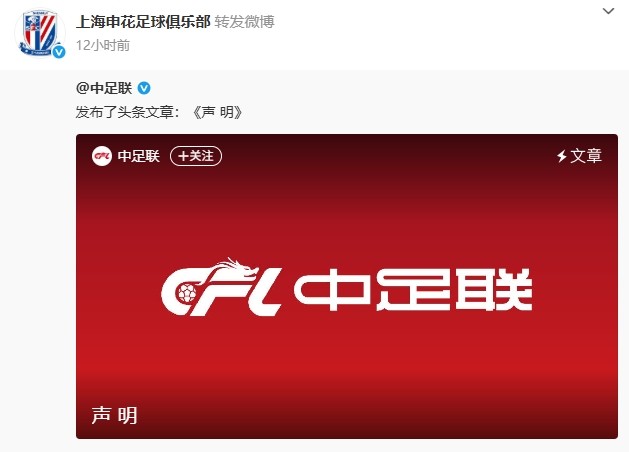The height and width of the screenshot is (452, 629).
Task: Click the lightning bolt article icon
Action: pyautogui.click(x=562, y=156)
